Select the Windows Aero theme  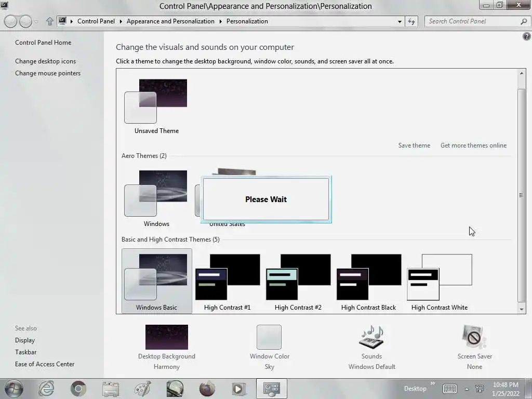tap(156, 198)
